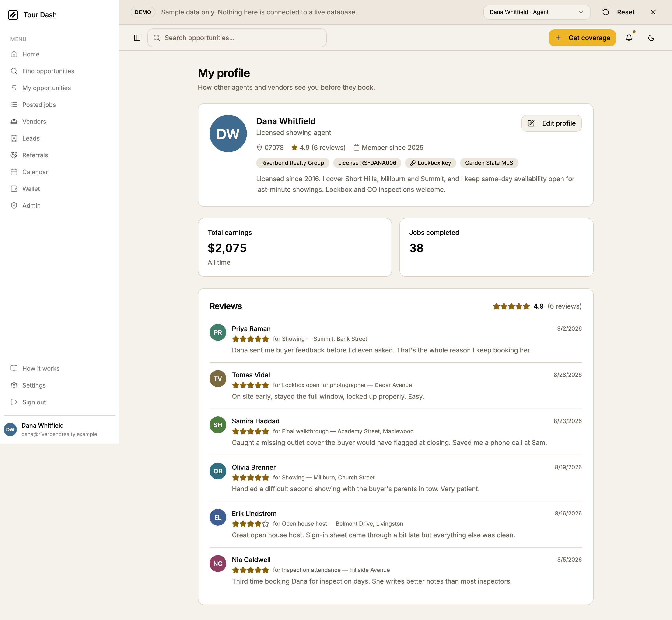Open the Wallet page

(x=60, y=189)
